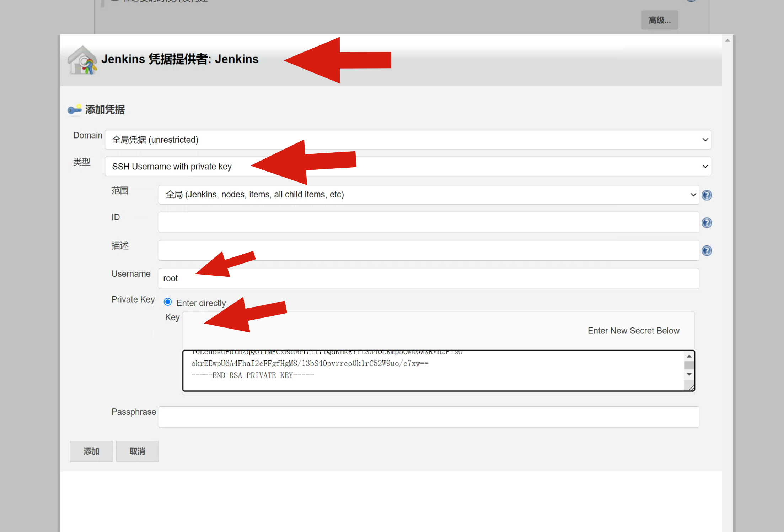Image resolution: width=784 pixels, height=532 pixels.
Task: Click the dialog scroll-up arrow at top right
Action: pyautogui.click(x=727, y=40)
